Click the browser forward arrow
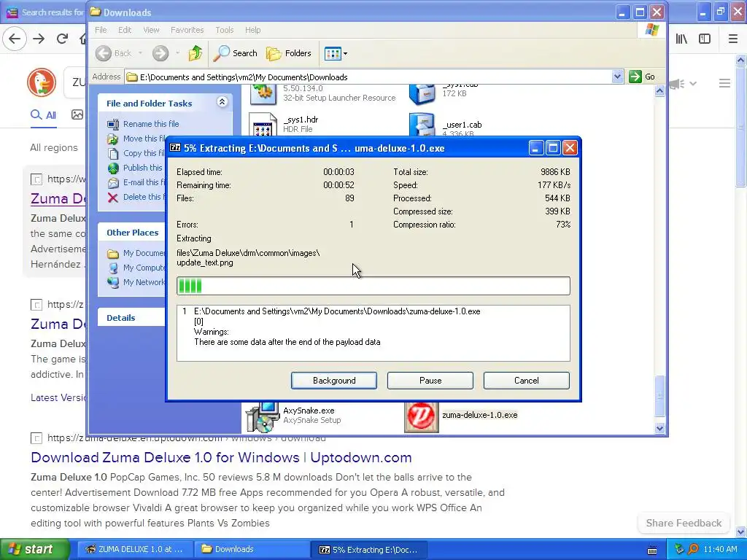747x560 pixels. pos(39,39)
